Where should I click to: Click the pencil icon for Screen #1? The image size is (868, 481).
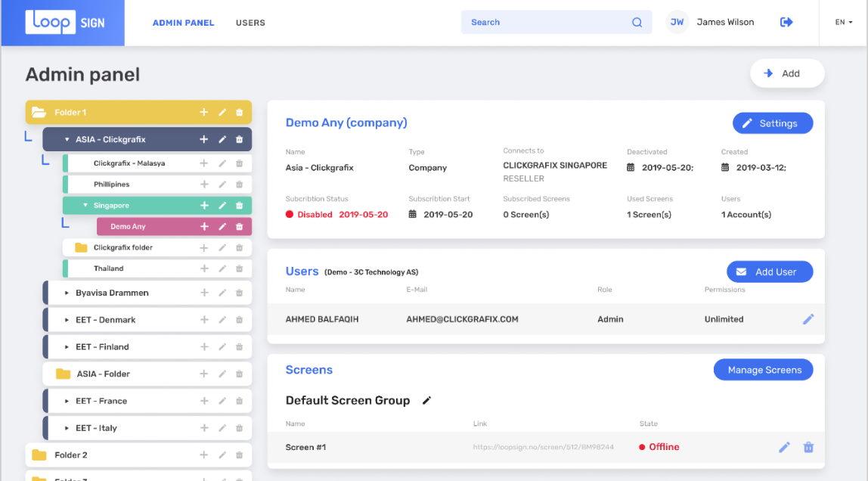[784, 447]
